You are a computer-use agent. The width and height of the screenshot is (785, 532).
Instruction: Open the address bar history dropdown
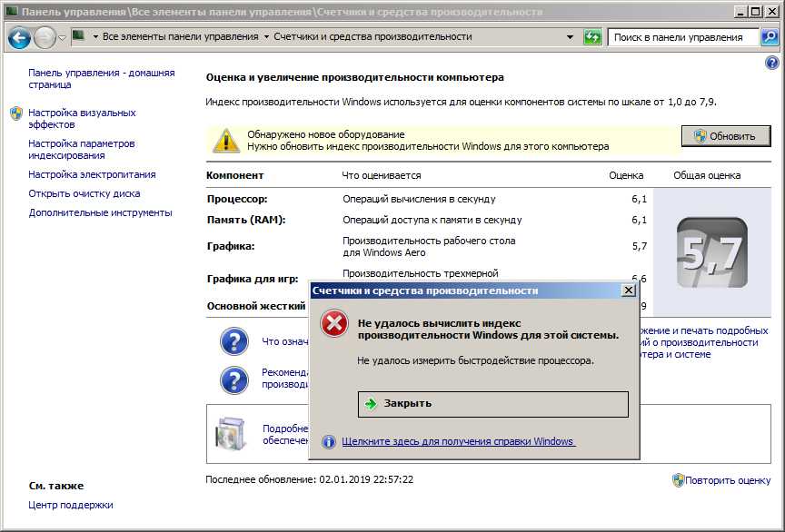[x=570, y=37]
